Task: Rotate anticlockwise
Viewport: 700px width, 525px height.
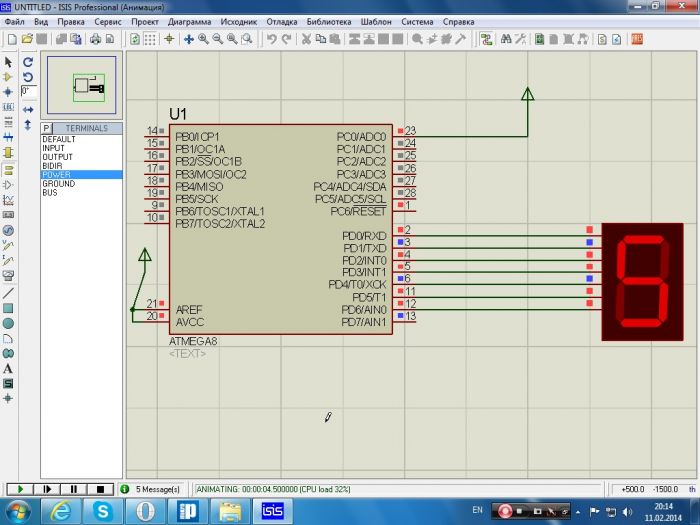Action: (28, 77)
